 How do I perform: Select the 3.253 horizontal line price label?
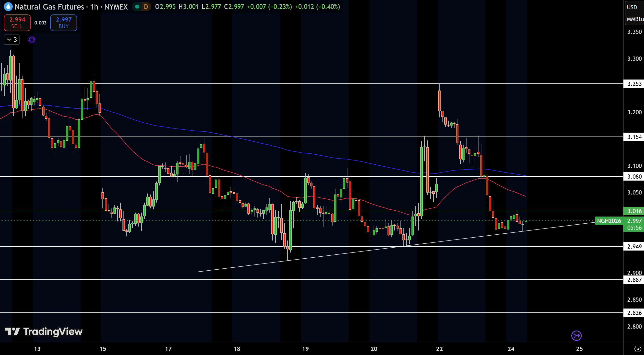click(634, 84)
